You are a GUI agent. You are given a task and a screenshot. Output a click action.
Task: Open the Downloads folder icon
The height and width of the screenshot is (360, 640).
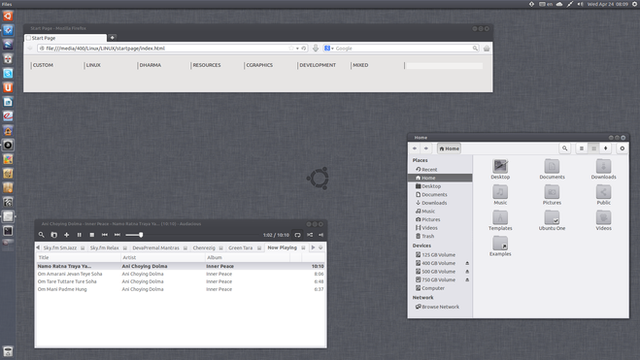click(603, 166)
